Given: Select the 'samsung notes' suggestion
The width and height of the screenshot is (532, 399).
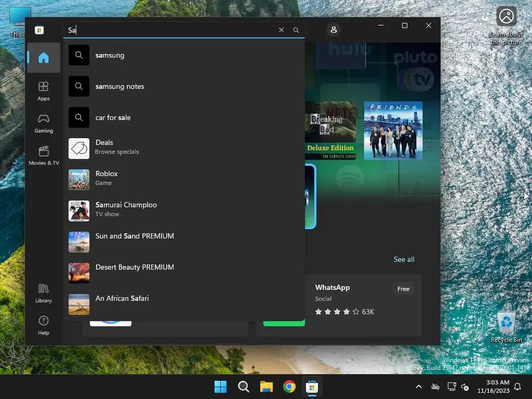Looking at the screenshot, I should tap(183, 86).
